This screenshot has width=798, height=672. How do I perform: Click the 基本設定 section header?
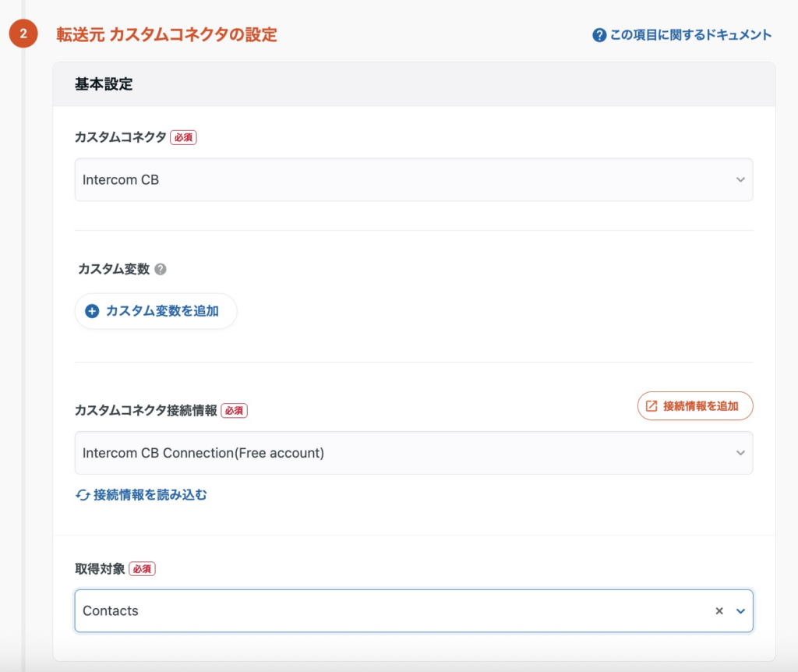click(x=104, y=85)
